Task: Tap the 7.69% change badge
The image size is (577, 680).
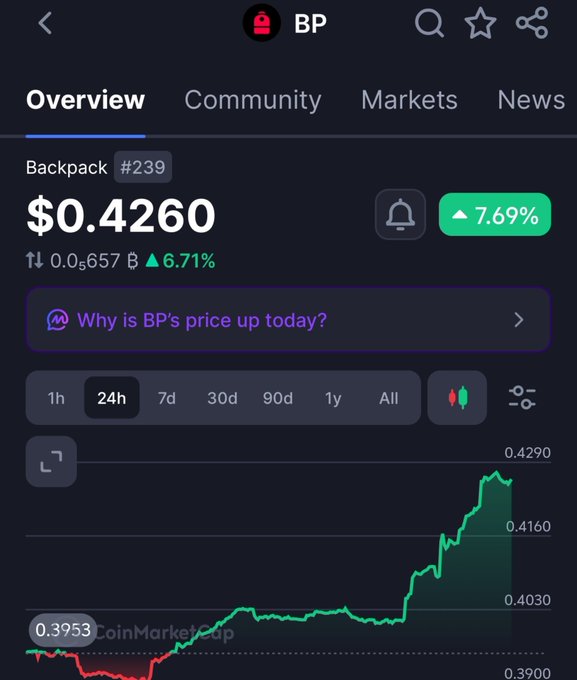Action: pyautogui.click(x=495, y=215)
